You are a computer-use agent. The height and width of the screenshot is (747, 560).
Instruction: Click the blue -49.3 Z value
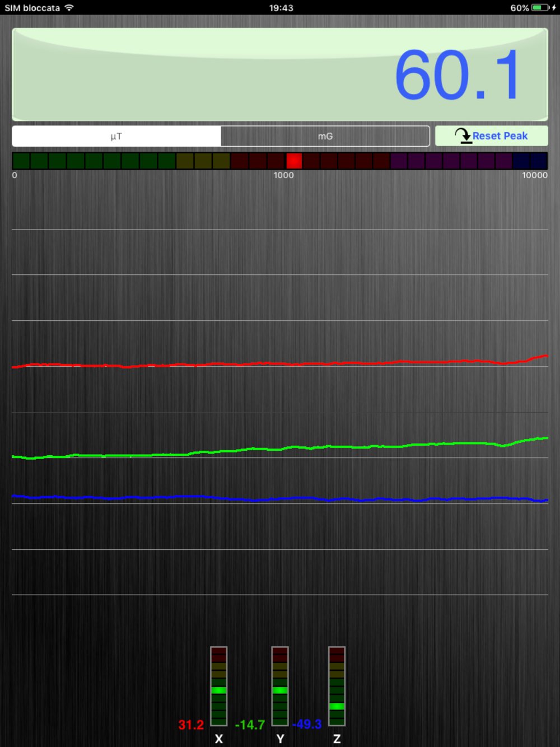click(x=307, y=724)
